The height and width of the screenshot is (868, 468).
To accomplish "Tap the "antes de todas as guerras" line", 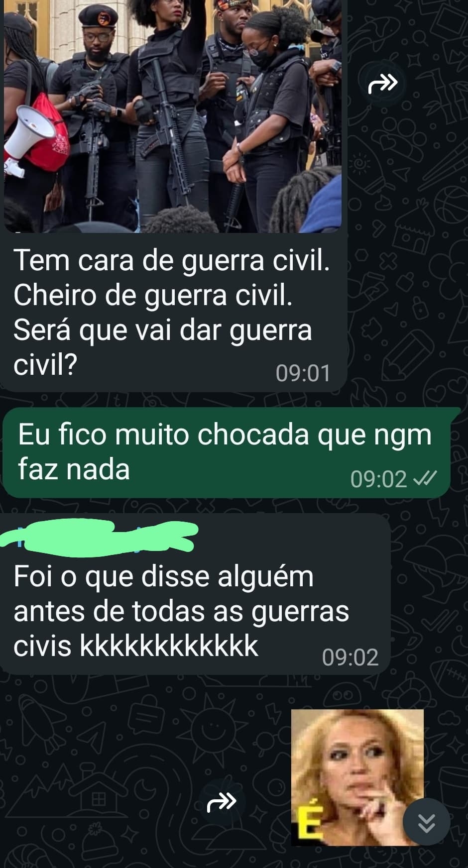I will pos(181,611).
